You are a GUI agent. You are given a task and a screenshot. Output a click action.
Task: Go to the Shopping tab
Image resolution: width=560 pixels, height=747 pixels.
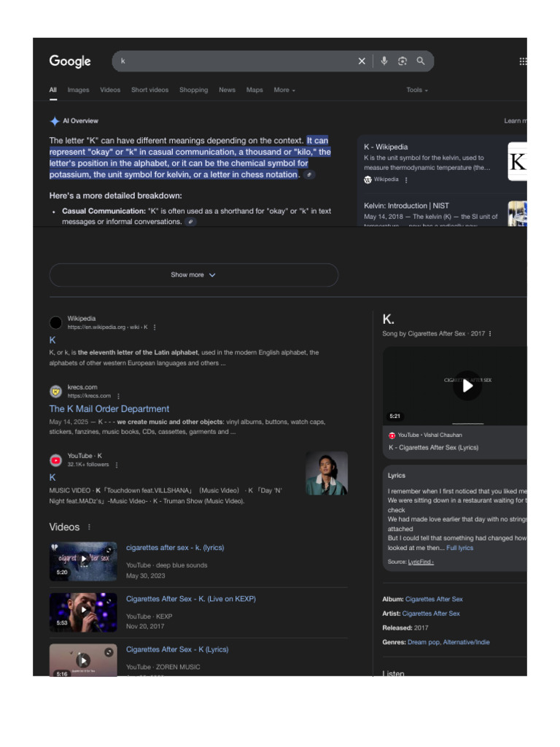point(194,90)
